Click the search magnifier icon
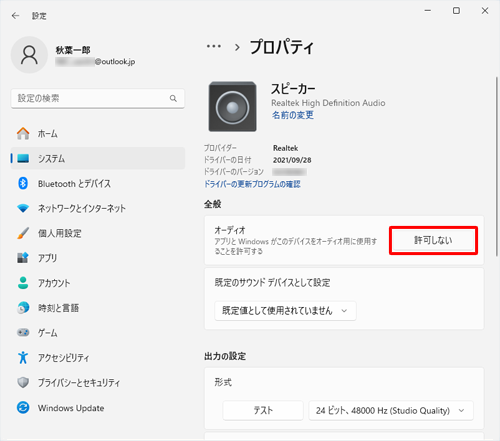 pos(173,98)
